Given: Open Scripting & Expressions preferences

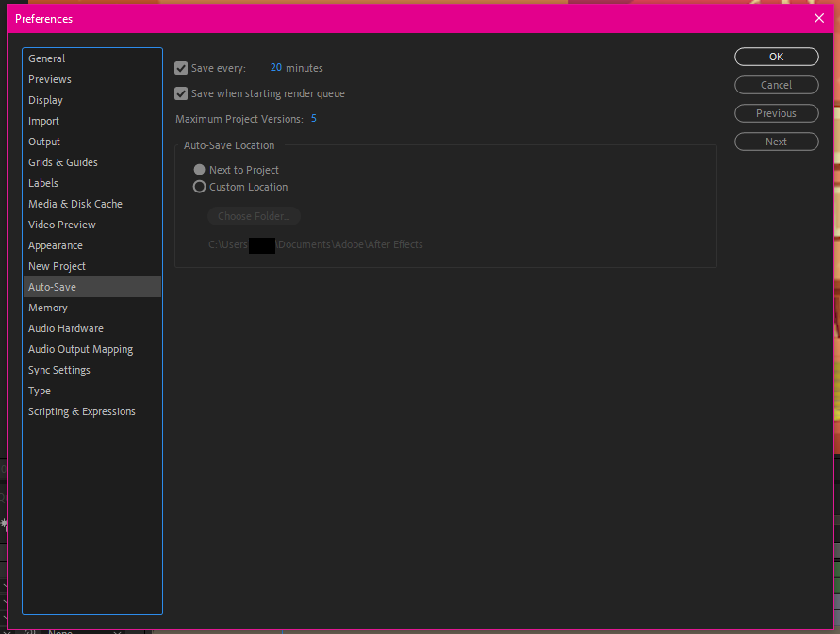Looking at the screenshot, I should point(82,410).
